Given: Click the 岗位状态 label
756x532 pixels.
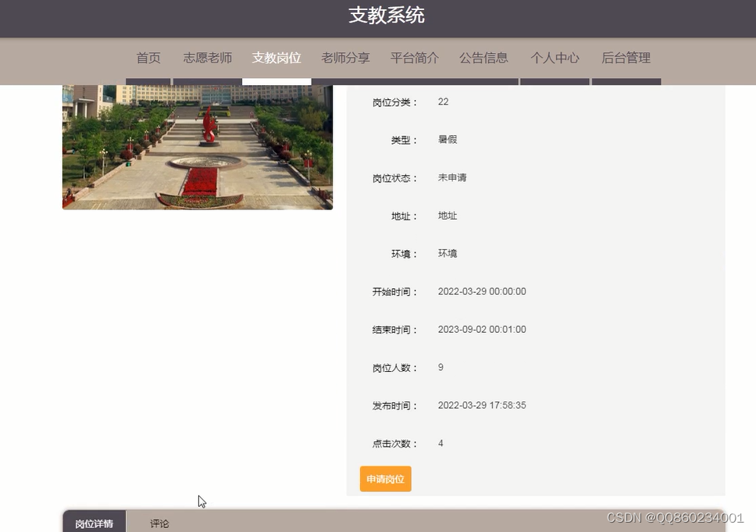Looking at the screenshot, I should pos(394,178).
